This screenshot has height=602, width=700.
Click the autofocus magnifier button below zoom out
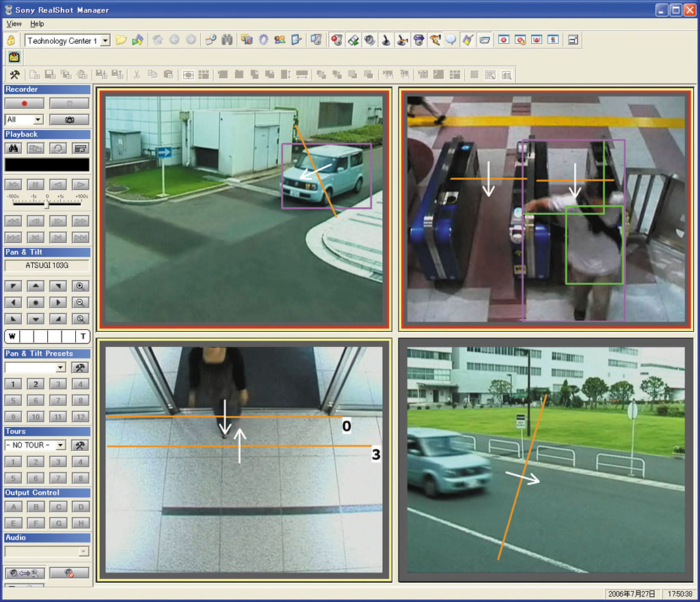[x=81, y=319]
